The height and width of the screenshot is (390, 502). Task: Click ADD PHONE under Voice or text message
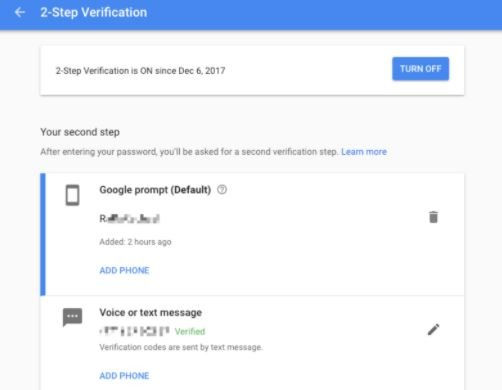coord(124,376)
